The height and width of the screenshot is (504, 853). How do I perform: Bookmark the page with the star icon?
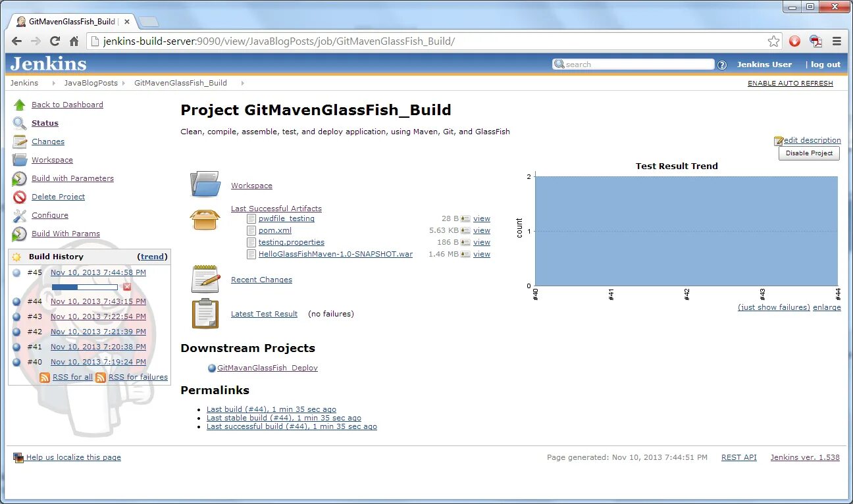pyautogui.click(x=773, y=41)
